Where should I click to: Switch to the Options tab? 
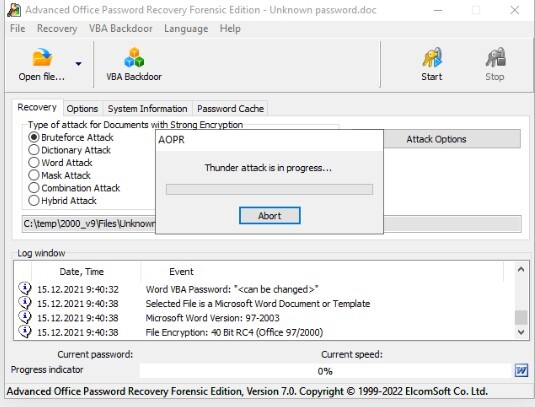pyautogui.click(x=82, y=108)
